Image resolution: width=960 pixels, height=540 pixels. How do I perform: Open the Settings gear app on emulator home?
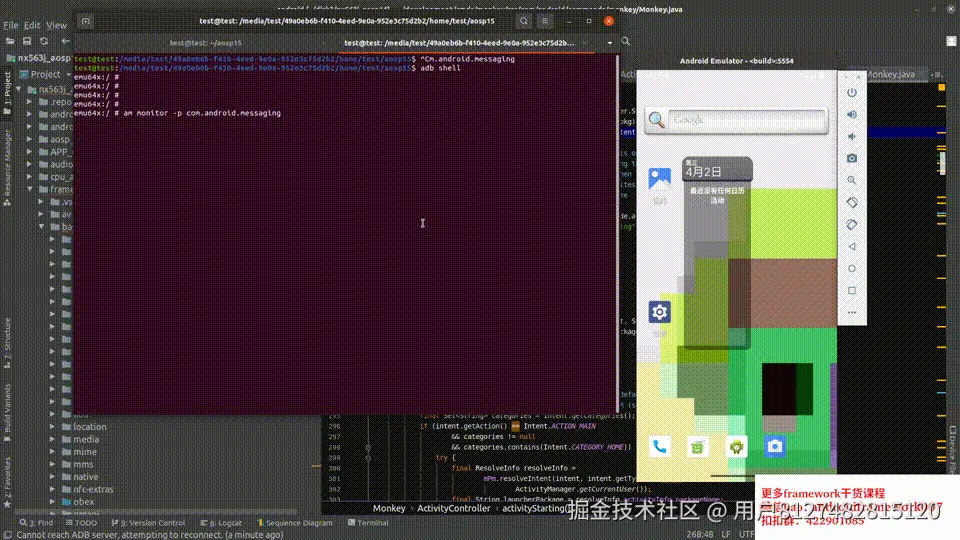[659, 312]
